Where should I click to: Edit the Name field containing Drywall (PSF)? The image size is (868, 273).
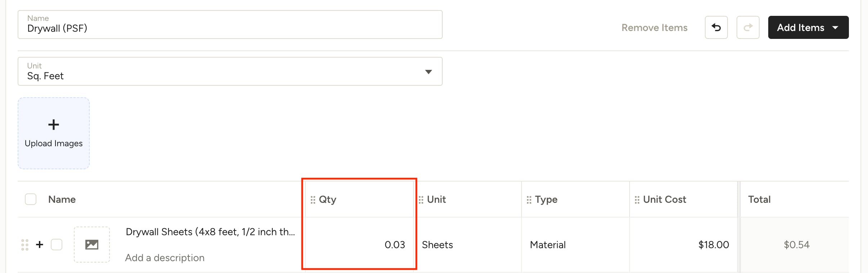[x=230, y=24]
